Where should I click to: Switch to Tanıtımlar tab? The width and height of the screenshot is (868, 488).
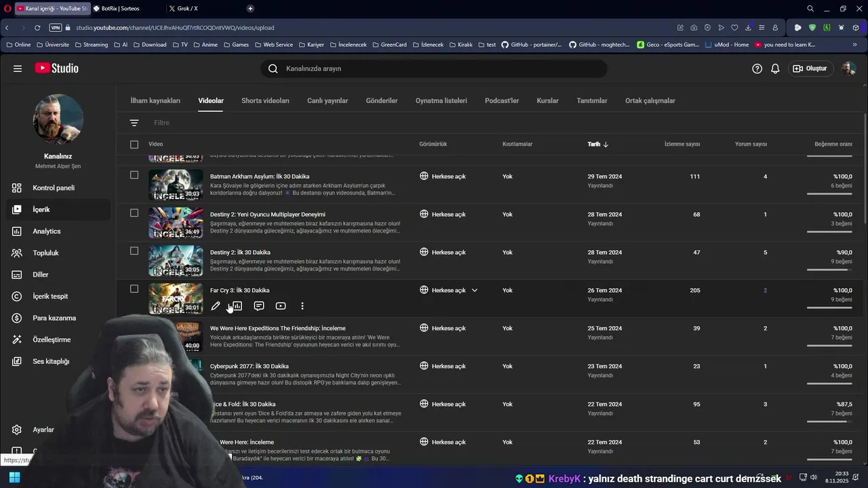pos(592,100)
